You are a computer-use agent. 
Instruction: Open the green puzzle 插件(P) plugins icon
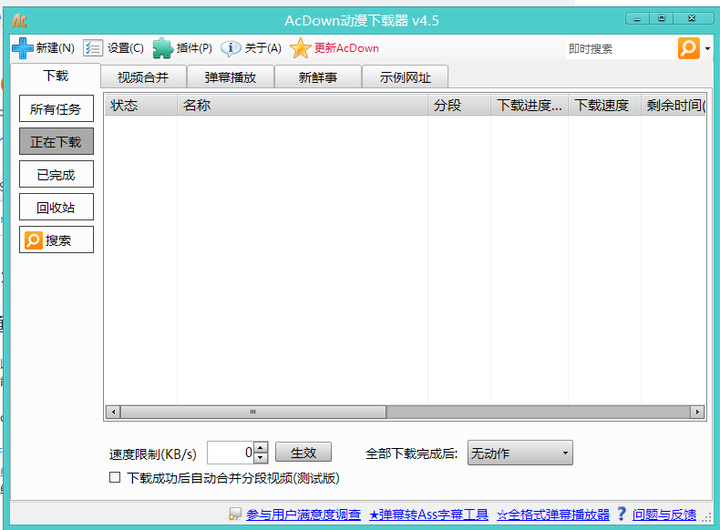(162, 48)
